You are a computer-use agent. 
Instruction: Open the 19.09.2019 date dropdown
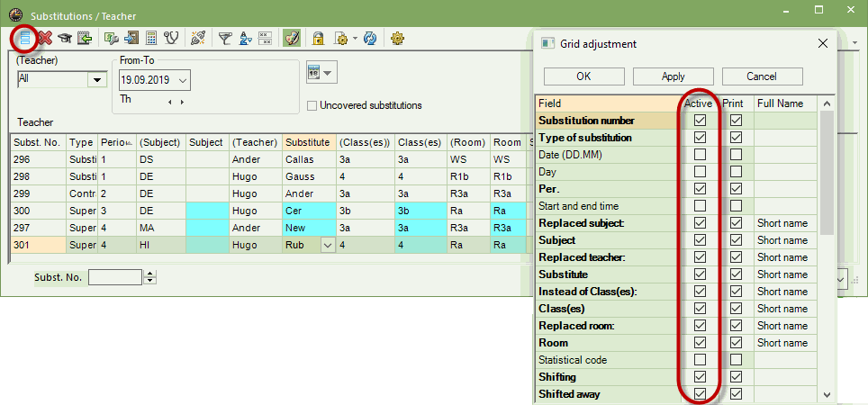point(182,80)
